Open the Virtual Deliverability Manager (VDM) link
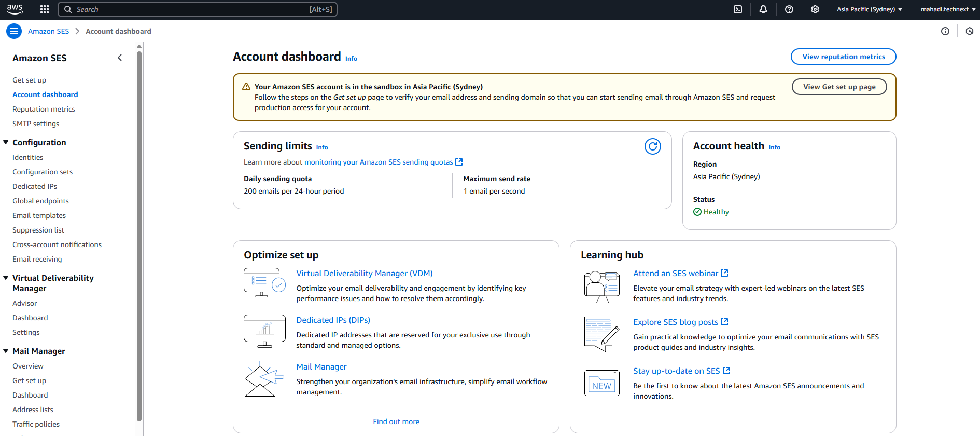The width and height of the screenshot is (980, 436). click(364, 273)
